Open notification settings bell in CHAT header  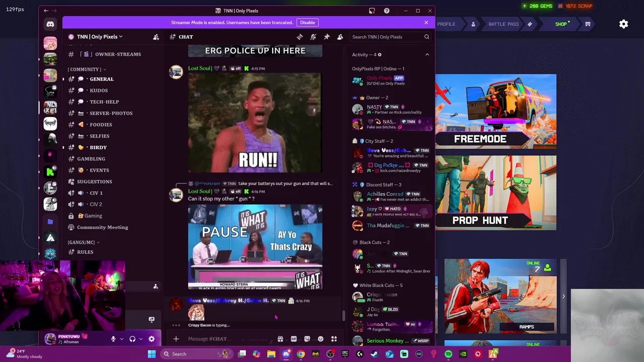pyautogui.click(x=313, y=37)
